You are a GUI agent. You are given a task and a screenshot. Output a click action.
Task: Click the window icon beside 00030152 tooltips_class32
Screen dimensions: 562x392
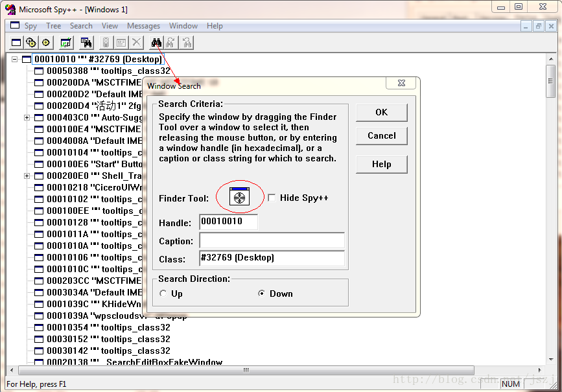(39, 340)
